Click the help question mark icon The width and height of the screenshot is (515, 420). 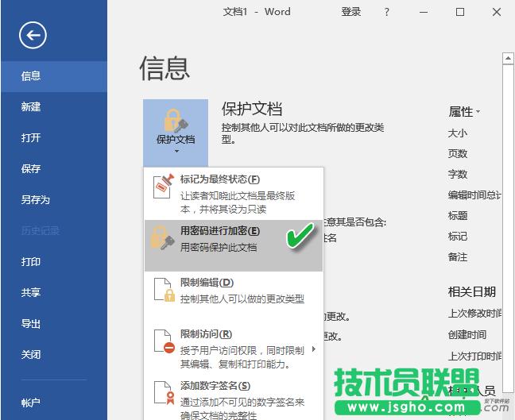(387, 12)
